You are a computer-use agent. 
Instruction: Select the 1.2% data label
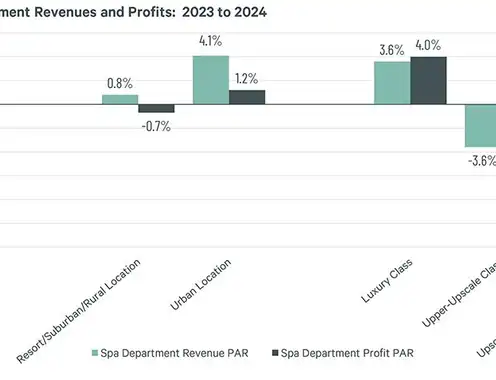tap(247, 79)
